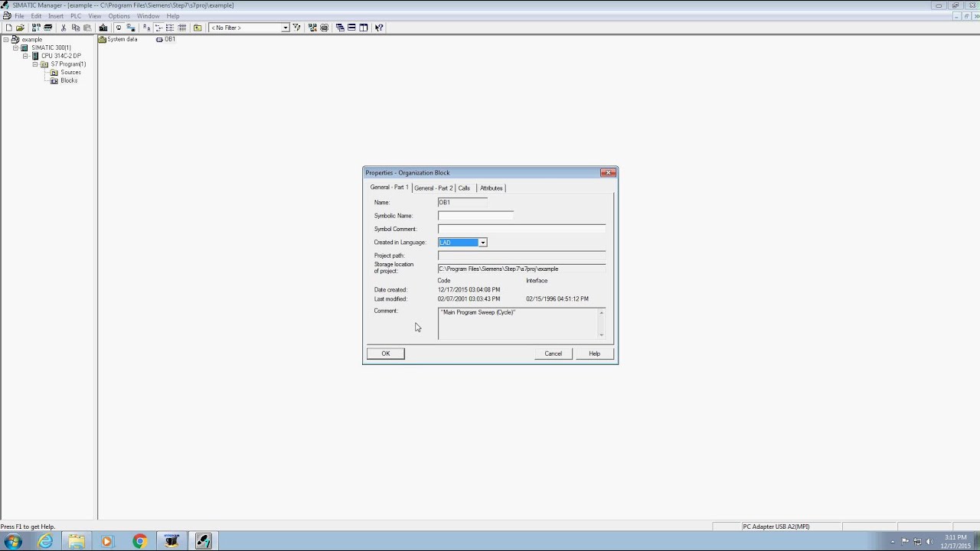Open the Options menu
The image size is (980, 551).
pos(119,16)
